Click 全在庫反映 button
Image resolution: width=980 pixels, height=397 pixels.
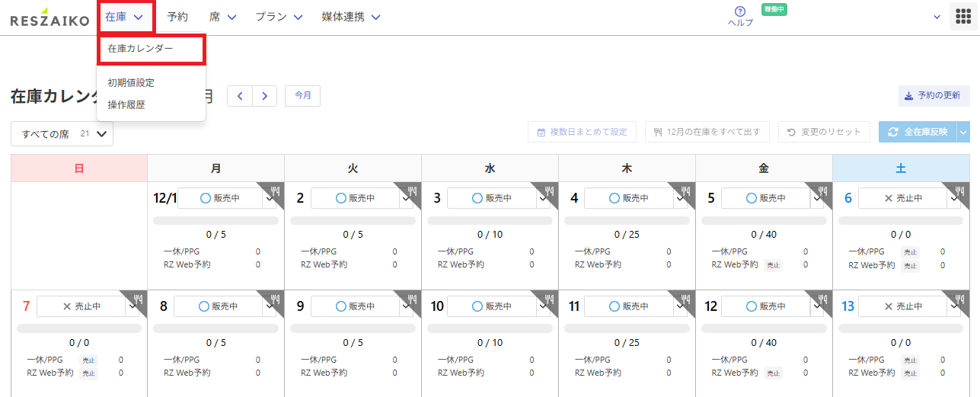(x=918, y=132)
